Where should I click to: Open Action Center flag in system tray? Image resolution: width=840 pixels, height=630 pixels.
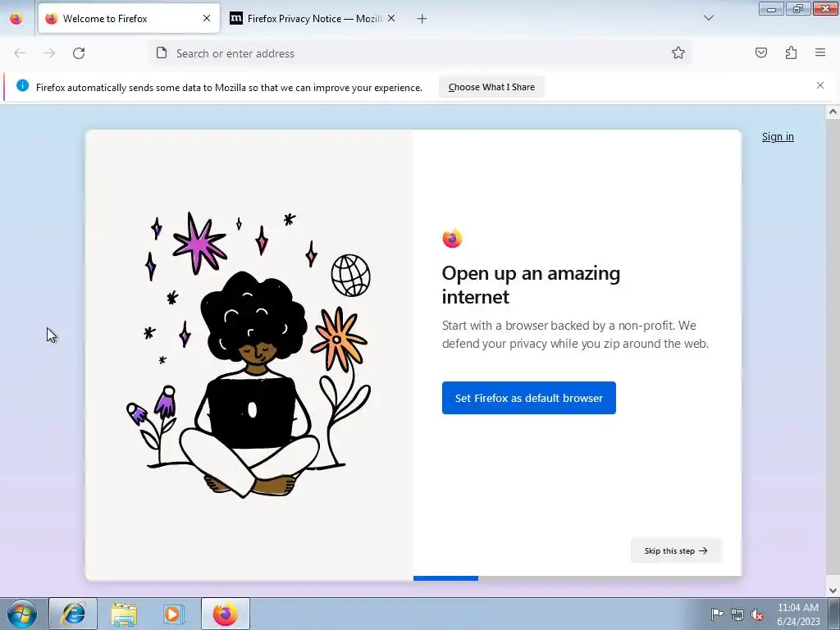717,614
